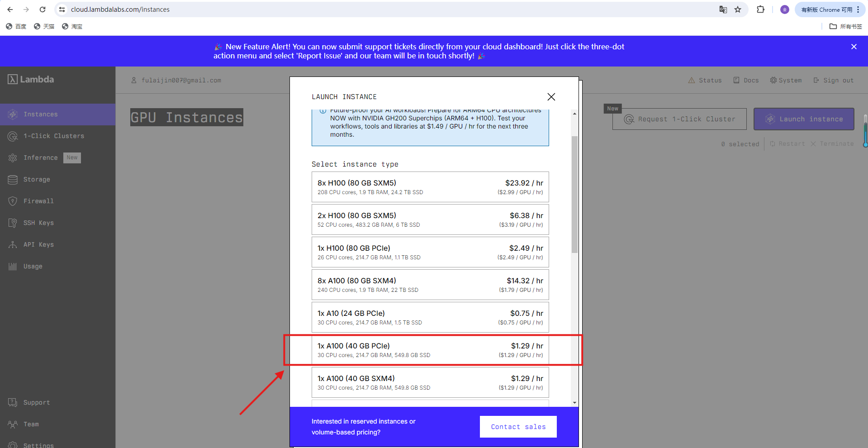This screenshot has width=868, height=448.
Task: Click the Team sidebar icon
Action: coord(13,424)
